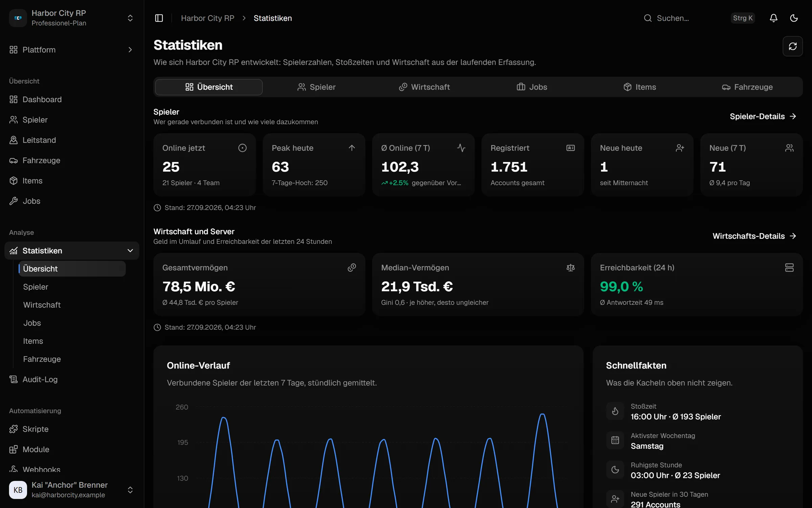Image resolution: width=812 pixels, height=508 pixels.
Task: Click the Aktivster Wochentag calendar icon
Action: point(615,440)
